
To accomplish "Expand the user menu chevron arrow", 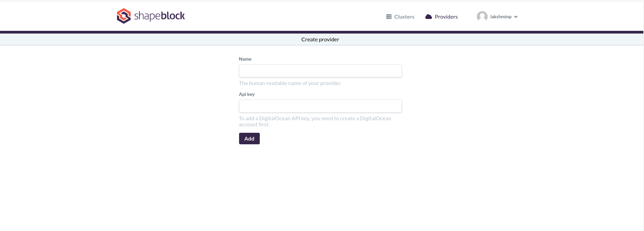I will 516,17.
